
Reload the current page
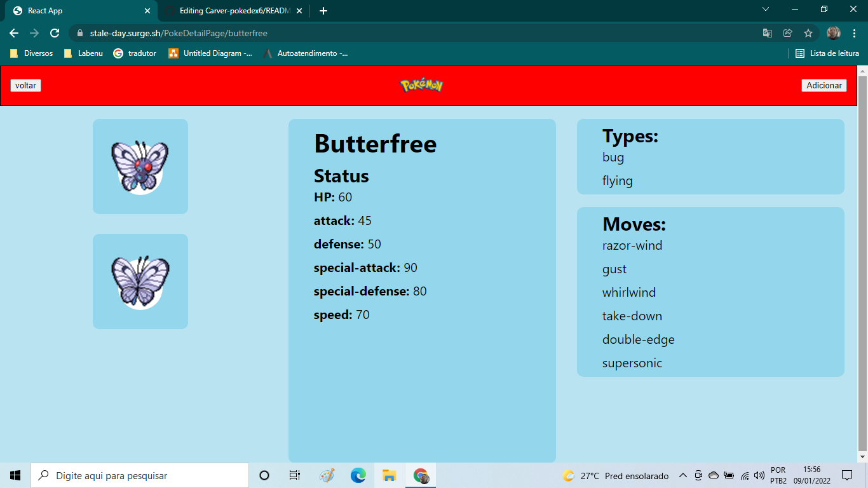pyautogui.click(x=55, y=33)
